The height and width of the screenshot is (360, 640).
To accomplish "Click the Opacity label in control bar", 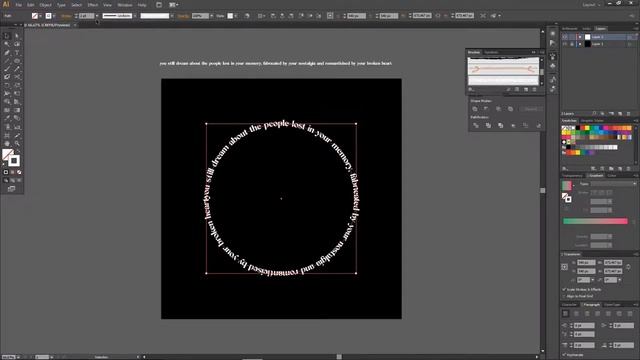I will (x=183, y=16).
